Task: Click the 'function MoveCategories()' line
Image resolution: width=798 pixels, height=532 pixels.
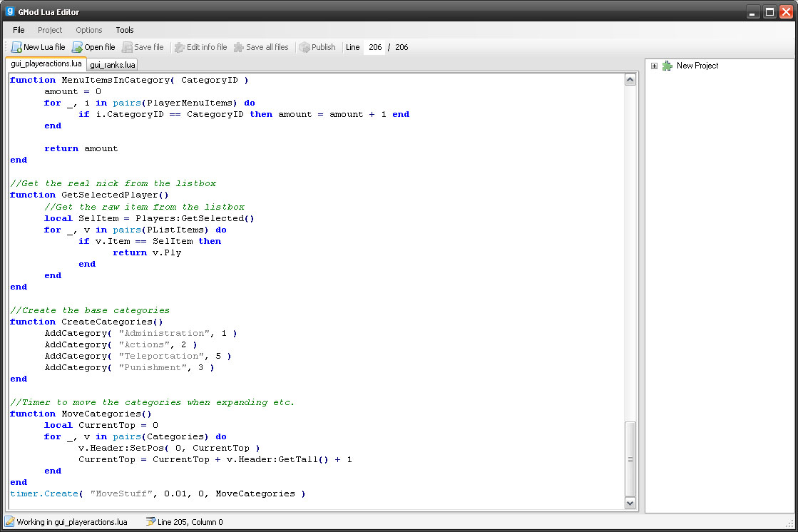Action: [81, 414]
